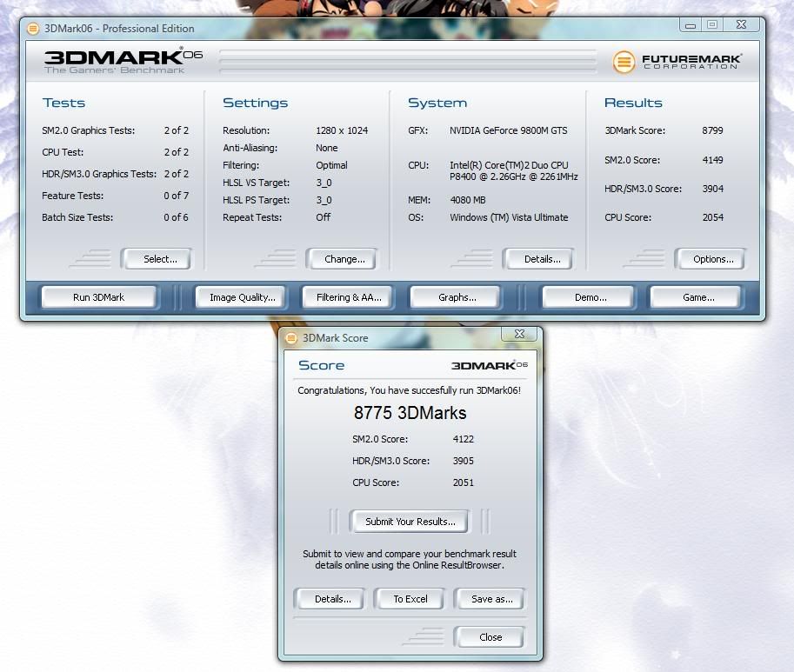794x672 pixels.
Task: Click the "2051" value in Score dialog
Action: click(x=464, y=482)
